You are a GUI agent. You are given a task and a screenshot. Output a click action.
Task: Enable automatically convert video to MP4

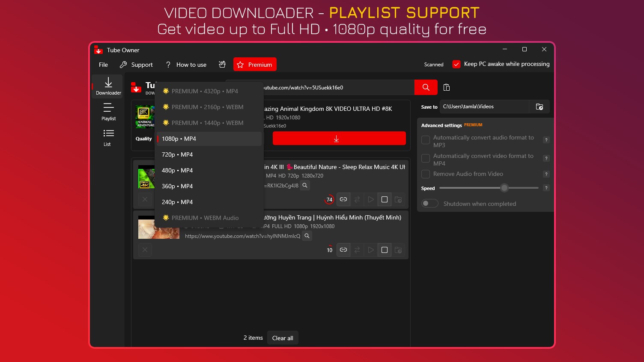tap(426, 158)
